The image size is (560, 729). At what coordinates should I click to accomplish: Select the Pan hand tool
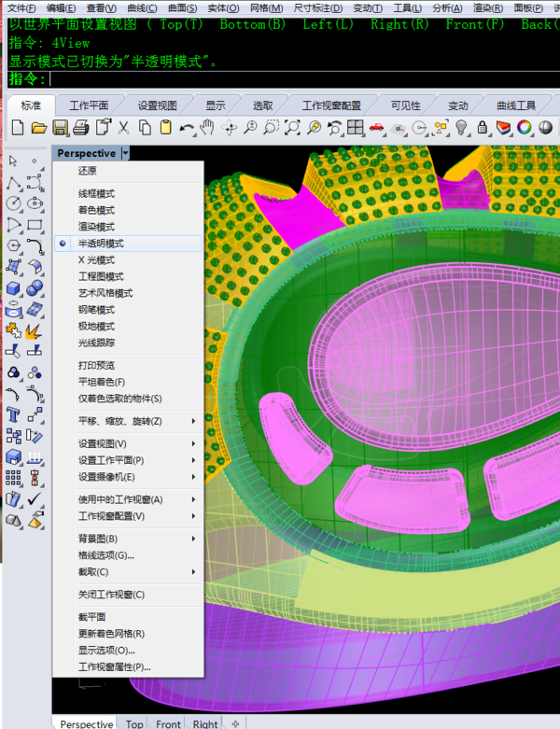click(207, 127)
